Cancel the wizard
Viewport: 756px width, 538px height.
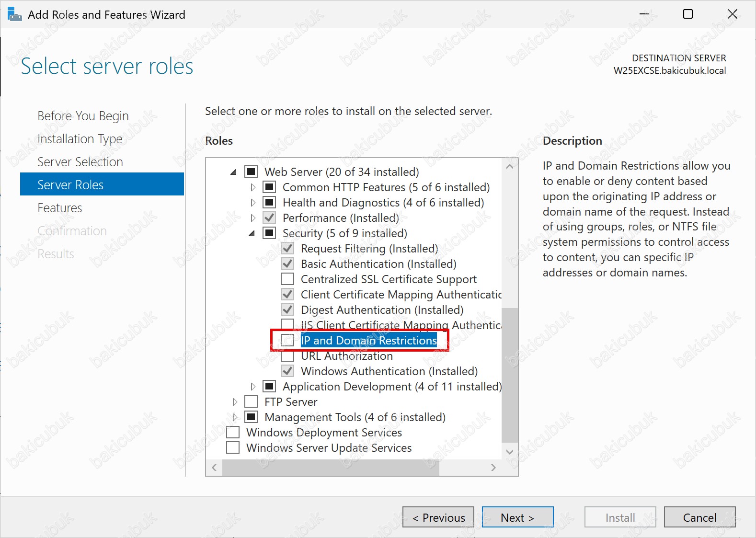(699, 517)
